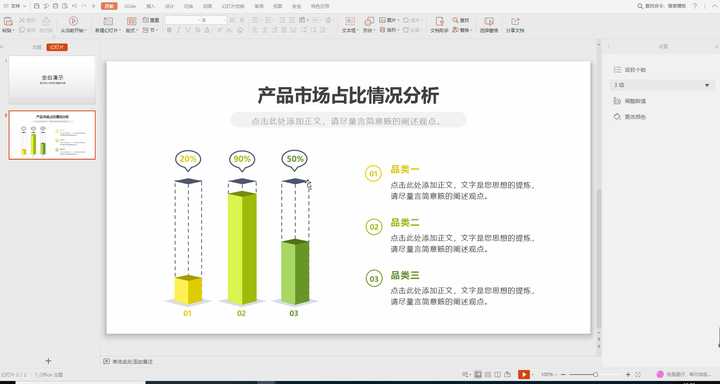Click the zoom out minus button
The width and height of the screenshot is (720, 384).
(563, 374)
